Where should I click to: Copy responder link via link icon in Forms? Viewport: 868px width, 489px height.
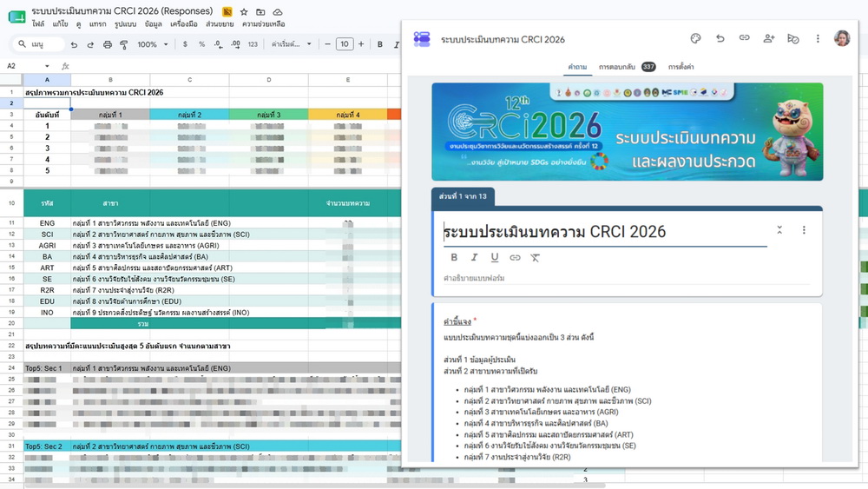pos(744,38)
